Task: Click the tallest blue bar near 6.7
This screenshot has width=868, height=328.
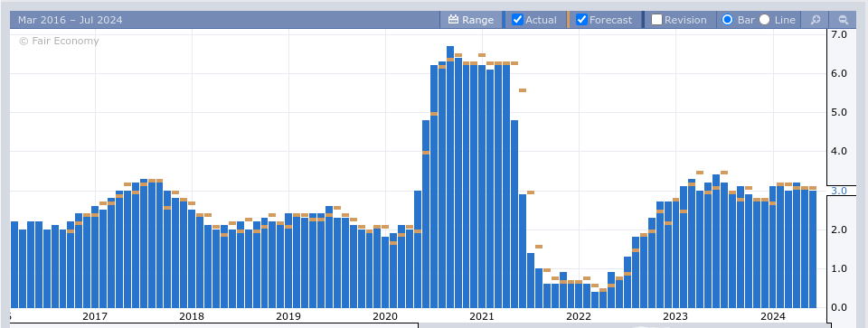Action: [x=450, y=177]
